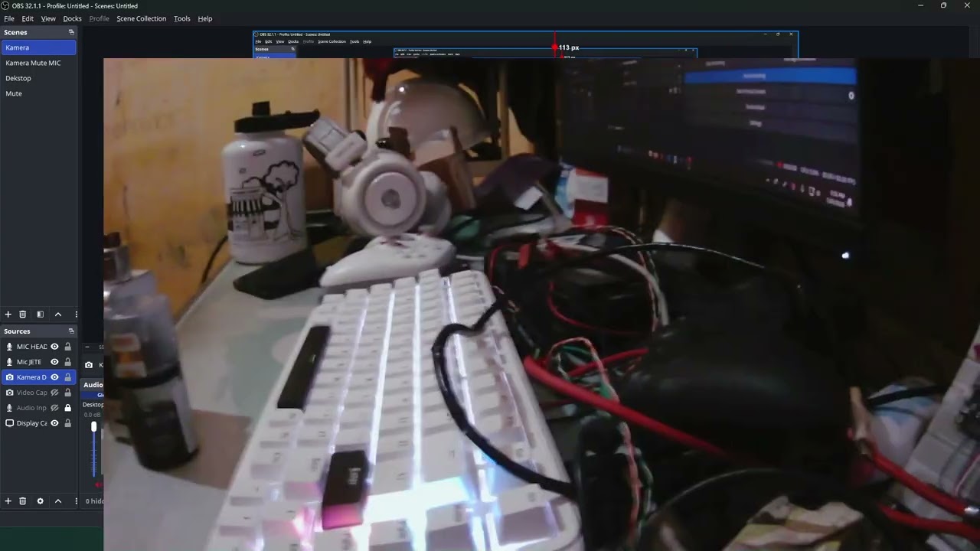980x551 pixels.
Task: Click the monitor icon of Display Ca source
Action: tap(9, 423)
